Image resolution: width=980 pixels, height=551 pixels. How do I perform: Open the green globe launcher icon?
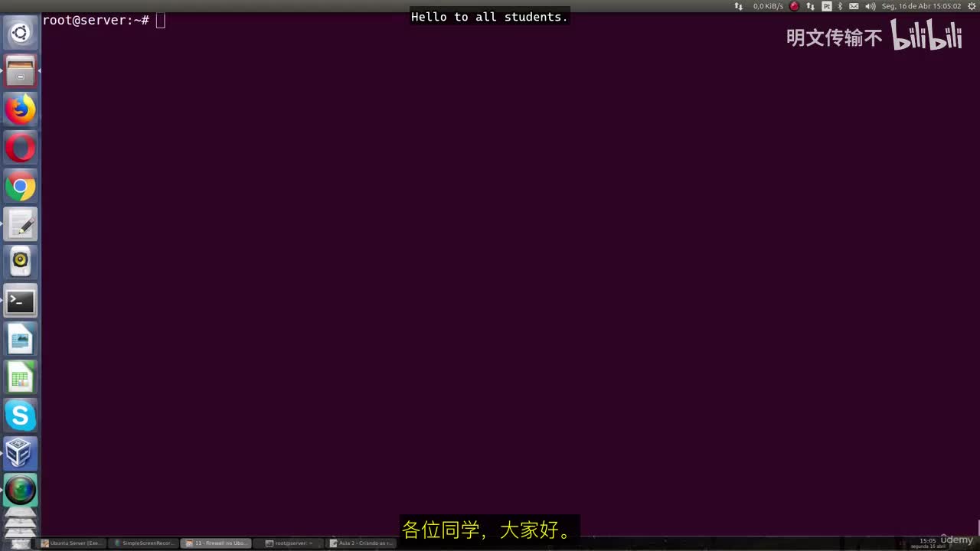(21, 491)
